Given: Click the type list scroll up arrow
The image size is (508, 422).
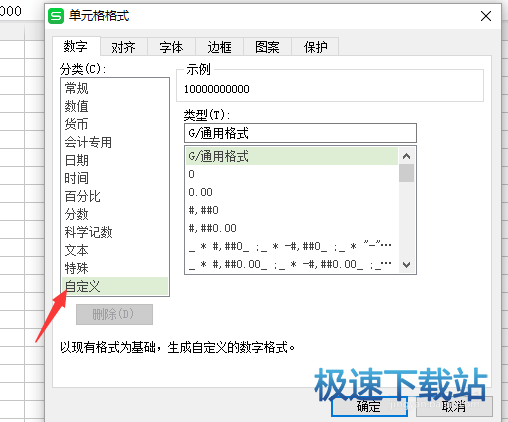Looking at the screenshot, I should (406, 156).
